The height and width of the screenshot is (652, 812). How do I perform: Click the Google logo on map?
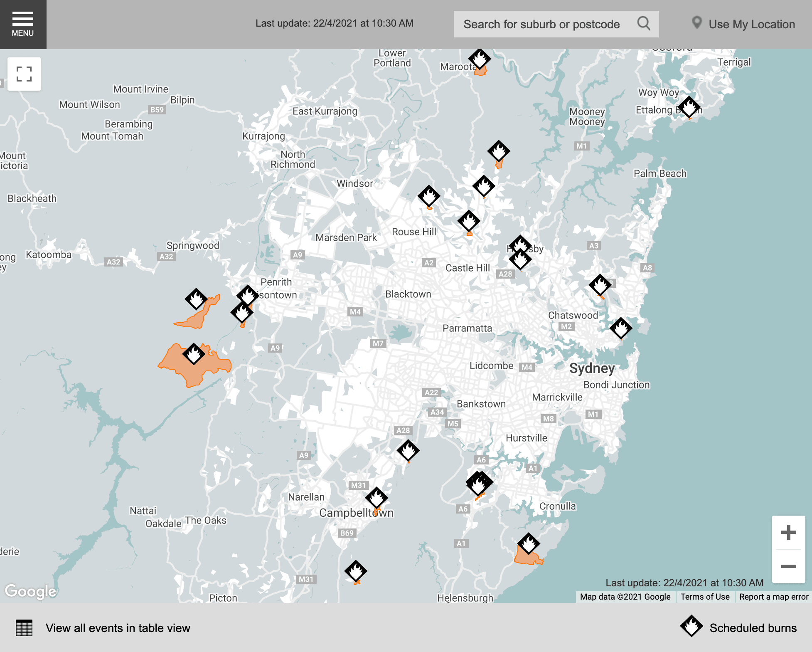pos(31,591)
